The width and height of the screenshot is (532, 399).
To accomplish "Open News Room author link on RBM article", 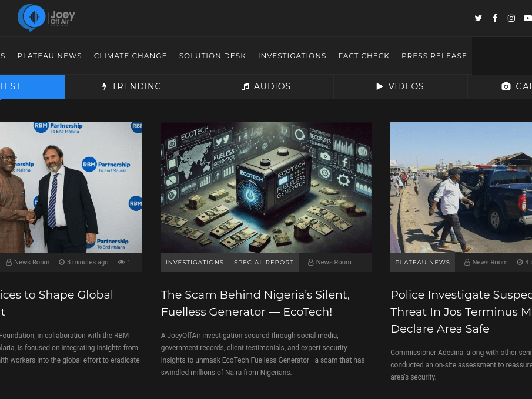I will pyautogui.click(x=32, y=262).
